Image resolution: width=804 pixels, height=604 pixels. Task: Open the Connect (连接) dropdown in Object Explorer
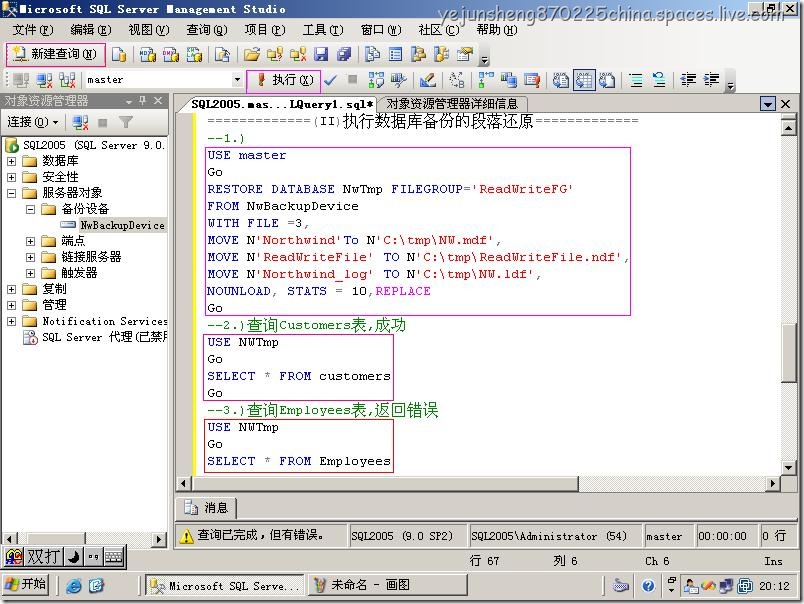pyautogui.click(x=33, y=122)
